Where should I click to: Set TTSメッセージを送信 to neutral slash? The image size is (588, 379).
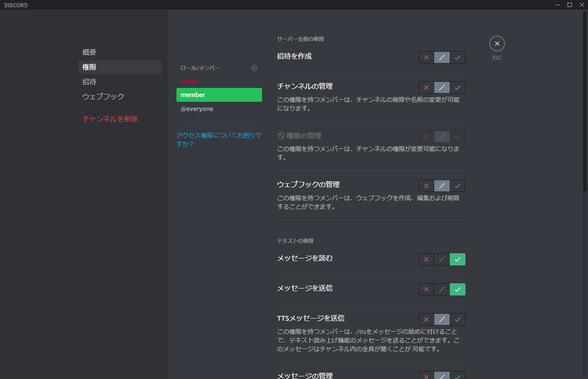click(x=442, y=319)
